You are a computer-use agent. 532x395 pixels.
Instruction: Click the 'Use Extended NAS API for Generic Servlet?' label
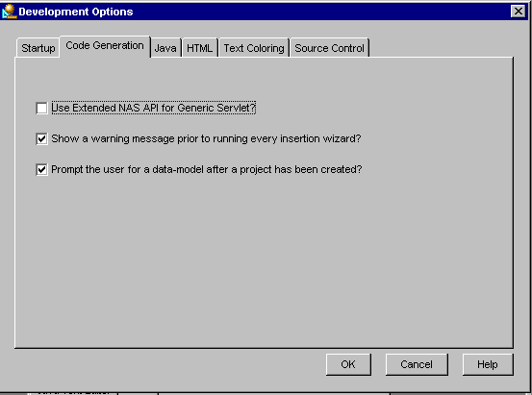point(153,108)
